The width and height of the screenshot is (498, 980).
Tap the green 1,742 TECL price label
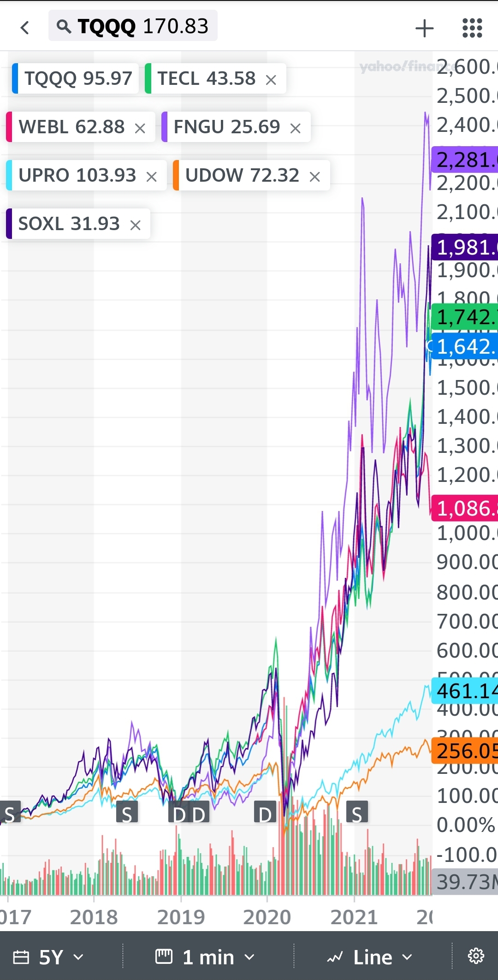pos(465,317)
